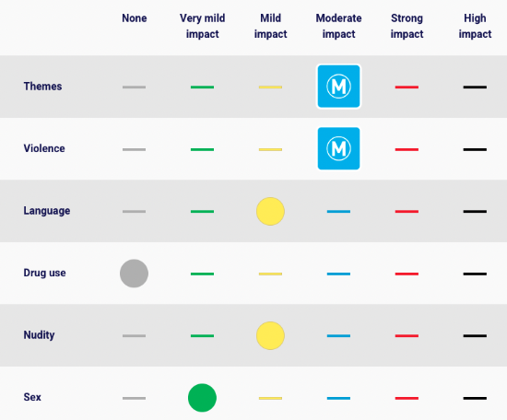
Task: Click the High impact column header
Action: (475, 26)
